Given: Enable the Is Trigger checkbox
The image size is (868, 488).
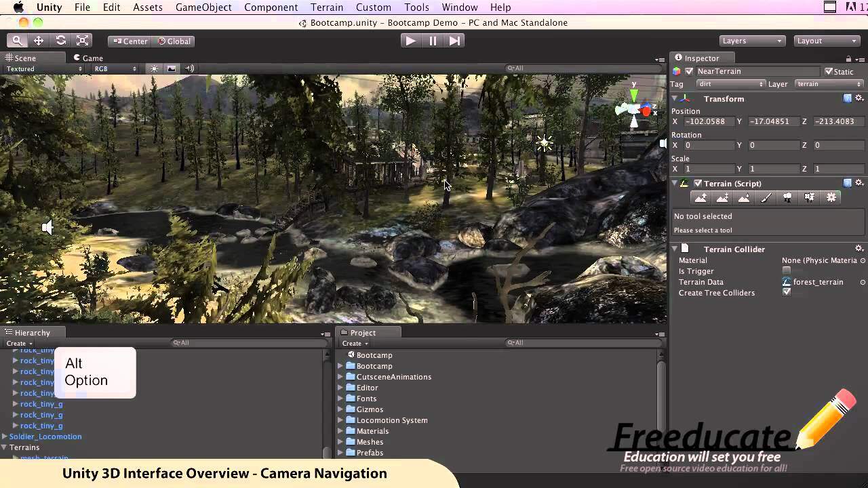Looking at the screenshot, I should (x=786, y=271).
